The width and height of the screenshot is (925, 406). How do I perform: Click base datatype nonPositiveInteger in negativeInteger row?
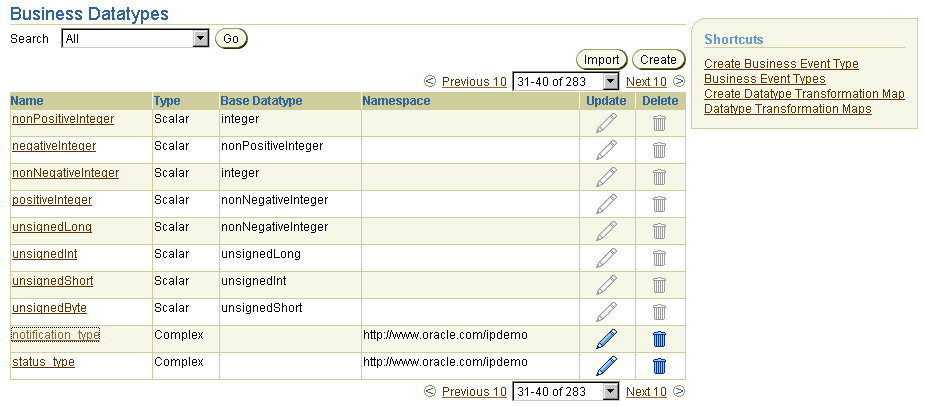pos(273,146)
